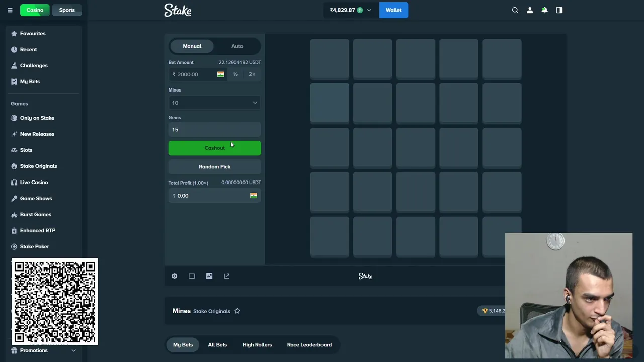This screenshot has width=644, height=362.
Task: Click the Stake Poker icon
Action: click(14, 246)
